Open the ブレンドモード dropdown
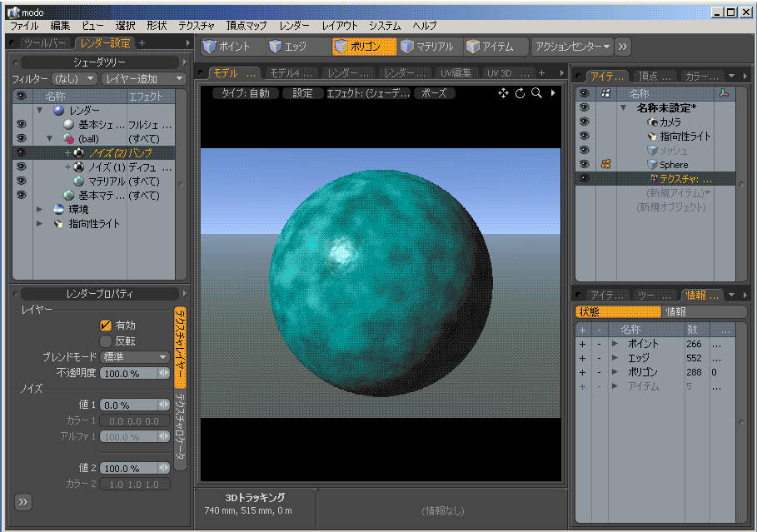 tap(135, 357)
